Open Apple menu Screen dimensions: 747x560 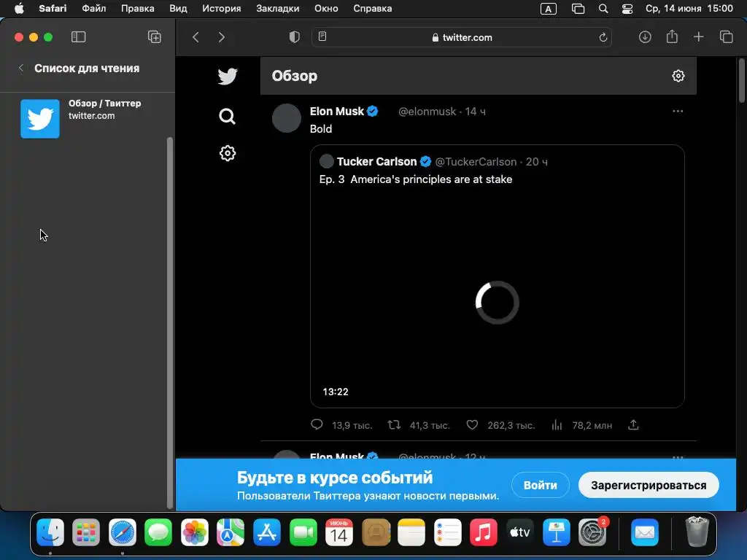tap(18, 9)
